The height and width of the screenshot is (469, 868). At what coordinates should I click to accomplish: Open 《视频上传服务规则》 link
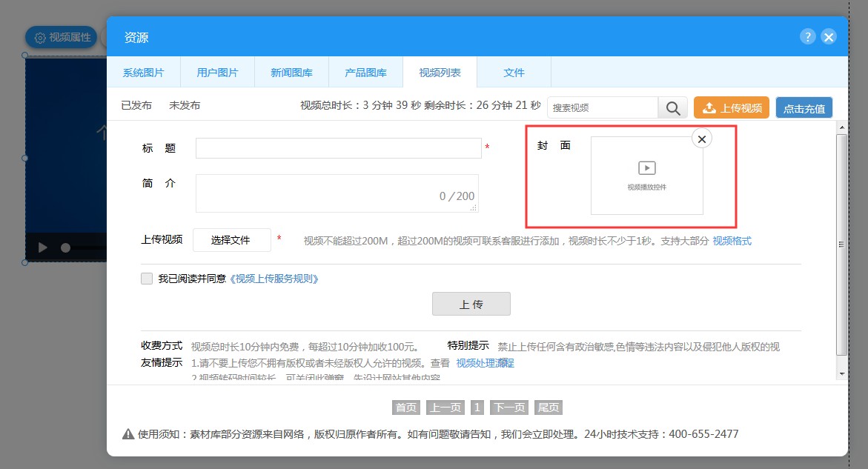tap(275, 279)
